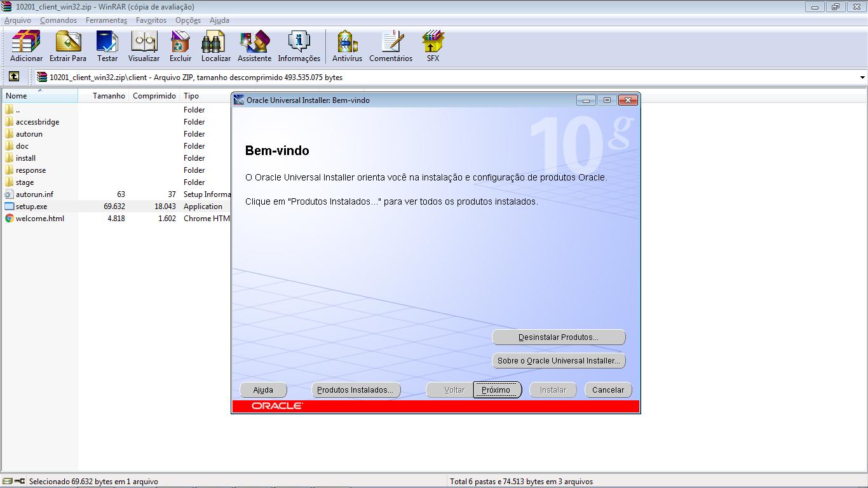Click the Próximo installer button
The height and width of the screenshot is (488, 868).
[497, 390]
